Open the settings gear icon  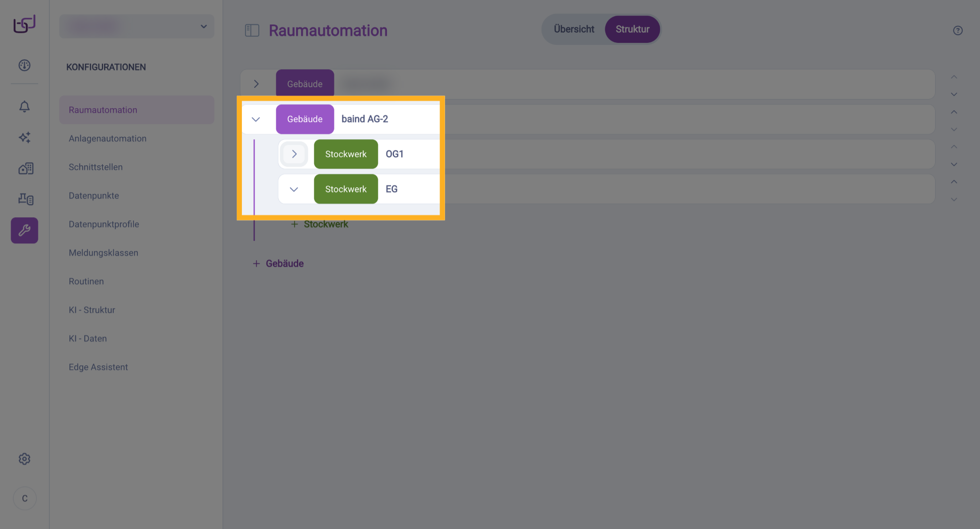click(24, 459)
